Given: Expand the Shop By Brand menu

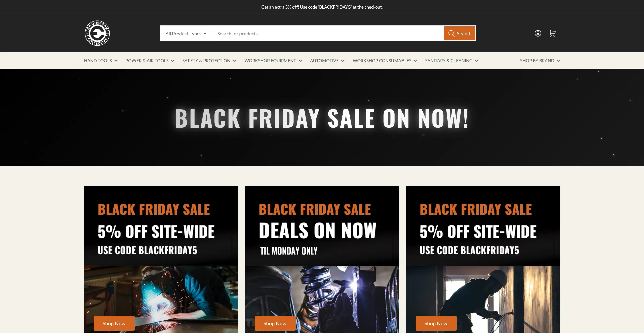Looking at the screenshot, I should click(540, 61).
